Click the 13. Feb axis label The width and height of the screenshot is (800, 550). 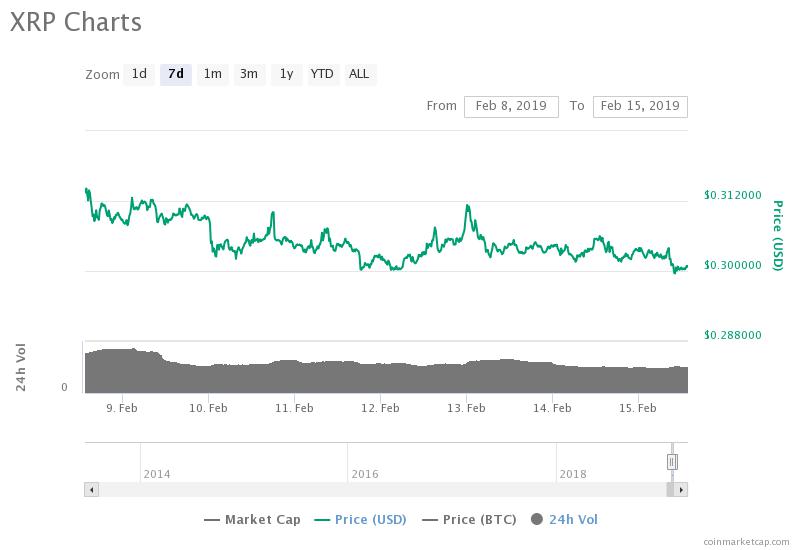coord(466,408)
